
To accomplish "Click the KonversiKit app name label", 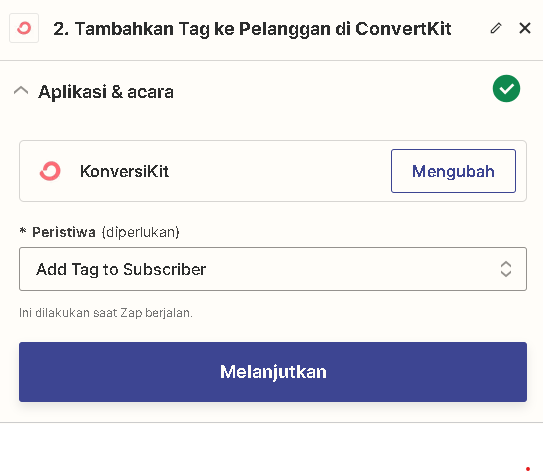I will click(x=124, y=171).
